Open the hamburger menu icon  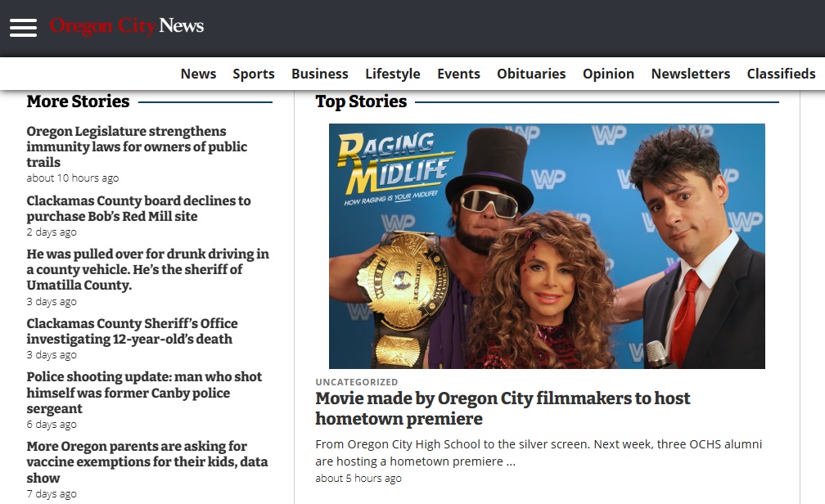[x=23, y=27]
